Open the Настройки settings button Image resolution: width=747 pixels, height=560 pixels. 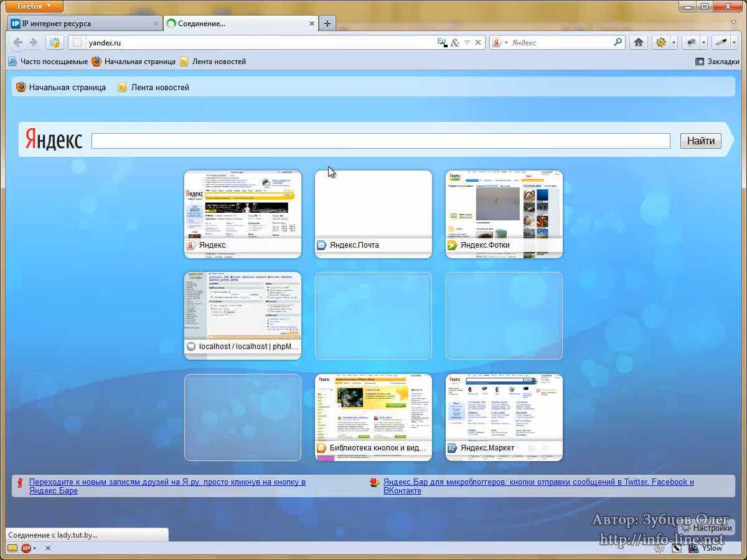pos(706,528)
